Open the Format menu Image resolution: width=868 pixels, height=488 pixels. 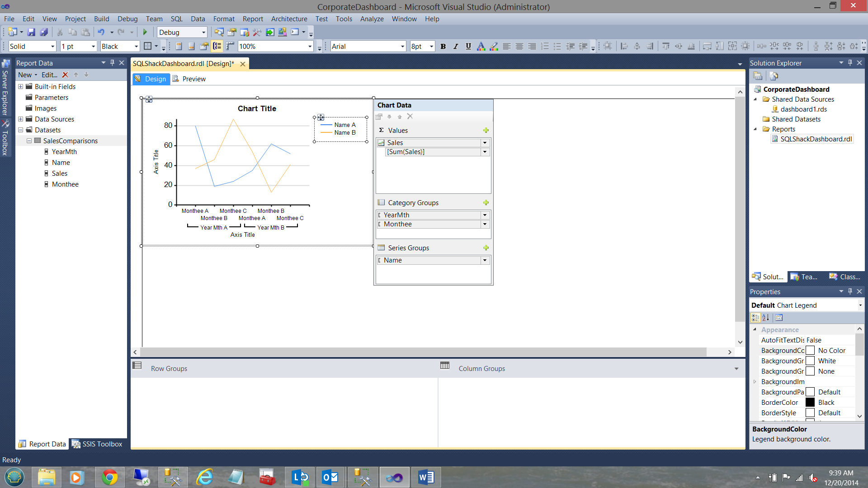click(224, 19)
